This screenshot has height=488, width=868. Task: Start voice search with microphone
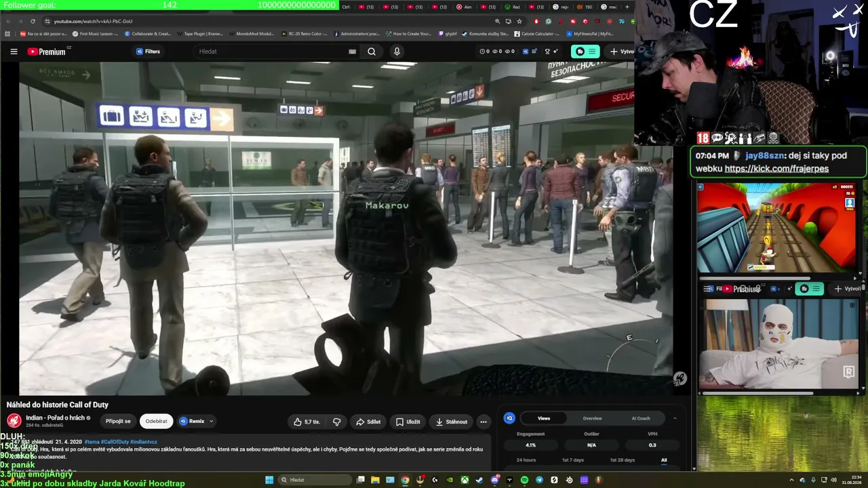(x=397, y=52)
